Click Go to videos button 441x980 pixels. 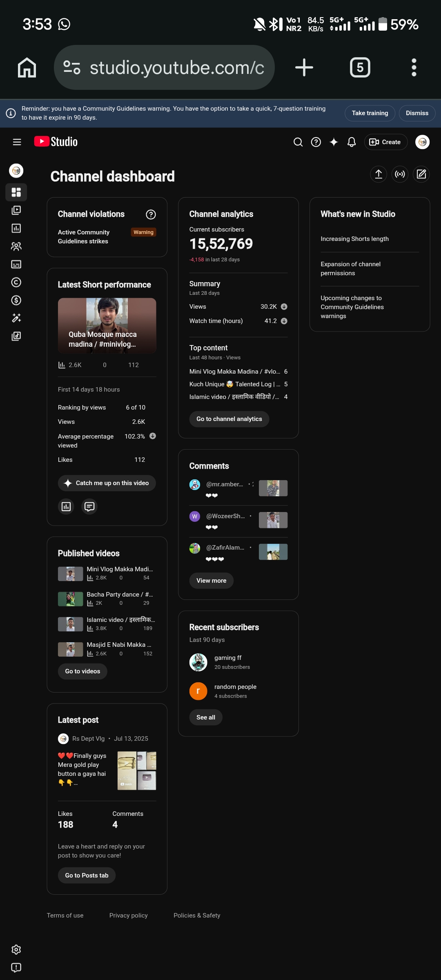click(82, 671)
